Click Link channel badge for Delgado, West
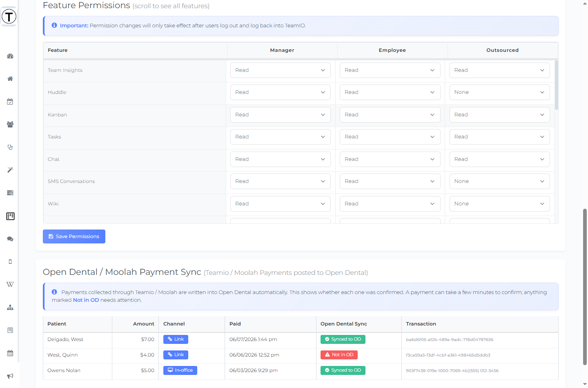The image size is (588, 388). 176,339
